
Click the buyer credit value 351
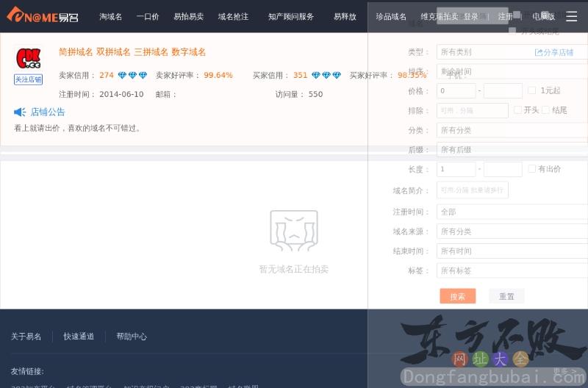pos(301,75)
